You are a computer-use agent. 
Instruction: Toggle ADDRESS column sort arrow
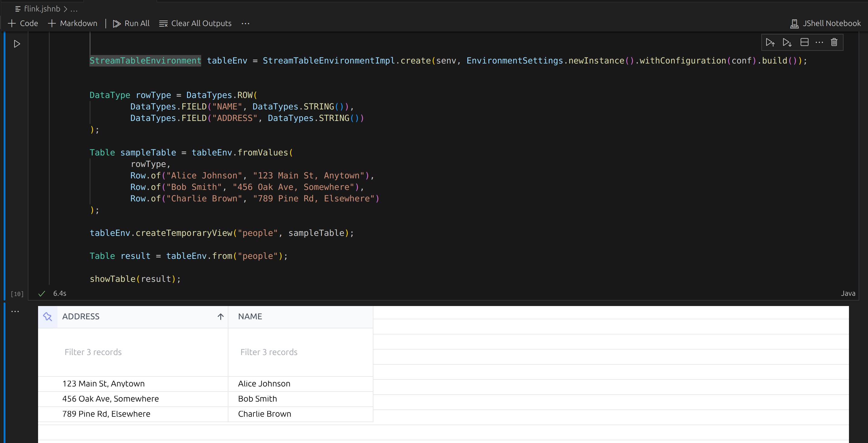tap(220, 317)
